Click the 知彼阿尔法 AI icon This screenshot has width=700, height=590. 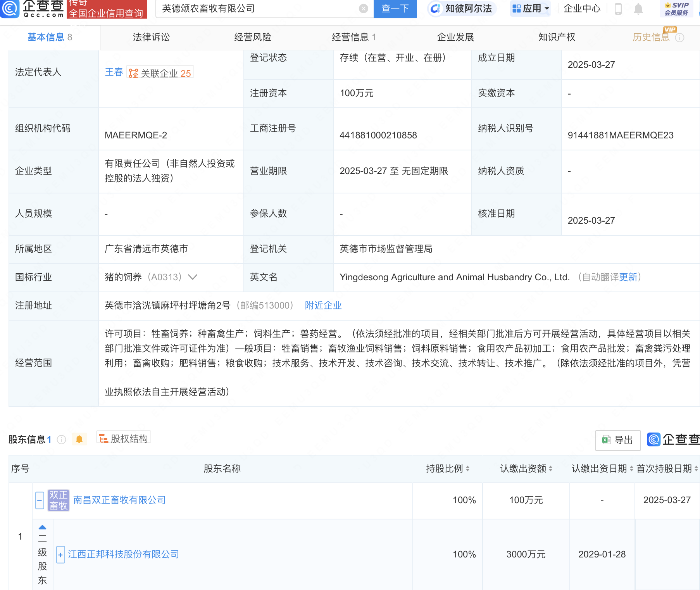pos(435,9)
